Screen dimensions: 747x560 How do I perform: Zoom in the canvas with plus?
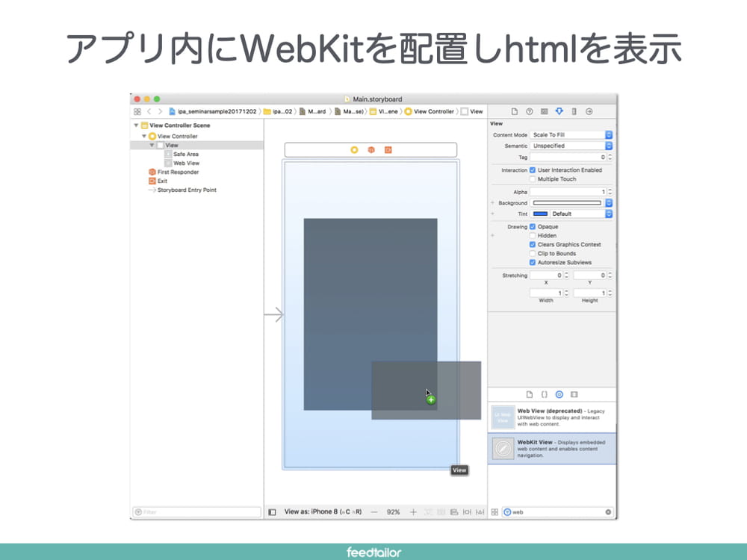413,512
